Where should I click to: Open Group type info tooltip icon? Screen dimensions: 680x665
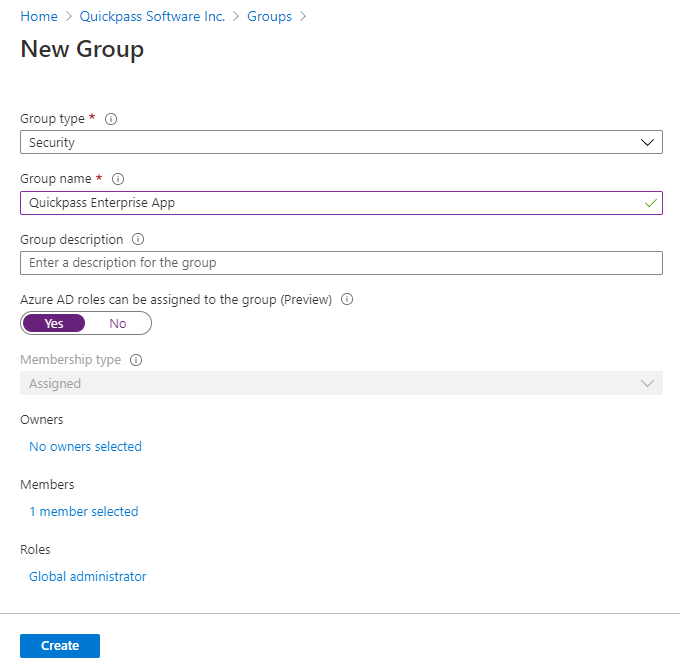click(x=111, y=119)
